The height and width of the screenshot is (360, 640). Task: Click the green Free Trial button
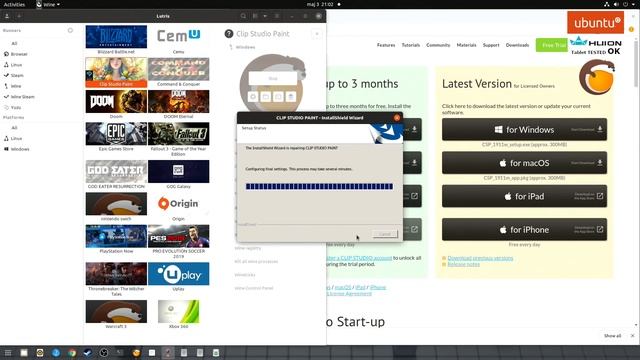click(551, 45)
